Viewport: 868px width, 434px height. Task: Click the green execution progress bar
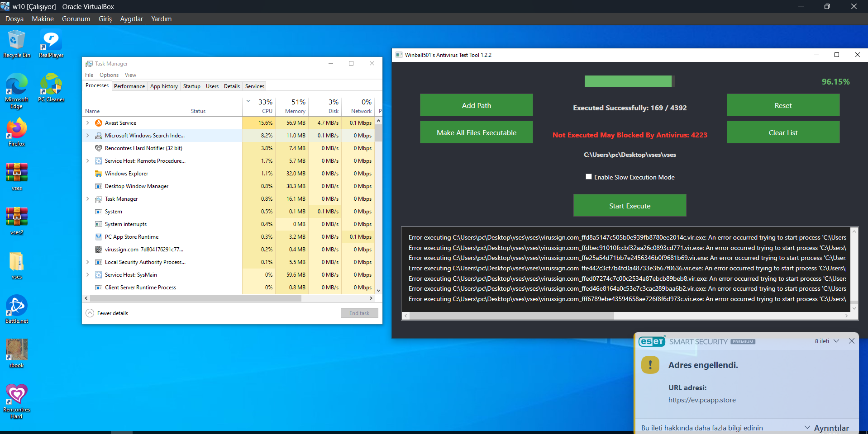tap(630, 81)
